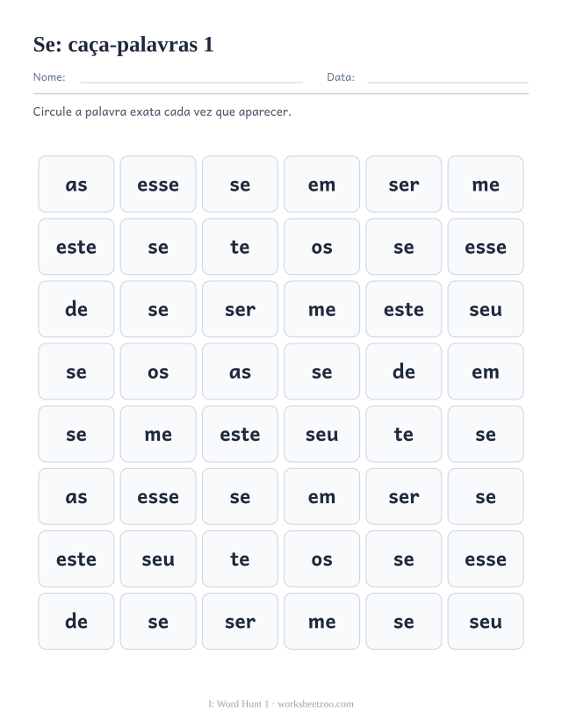
Task: Click the 'seu' tile in third row
Action: pyautogui.click(x=486, y=309)
